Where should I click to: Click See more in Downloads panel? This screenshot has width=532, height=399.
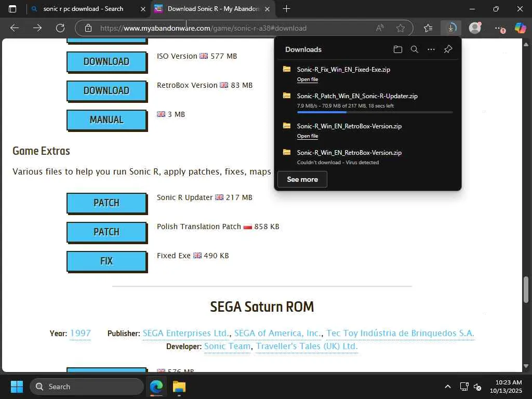click(302, 179)
